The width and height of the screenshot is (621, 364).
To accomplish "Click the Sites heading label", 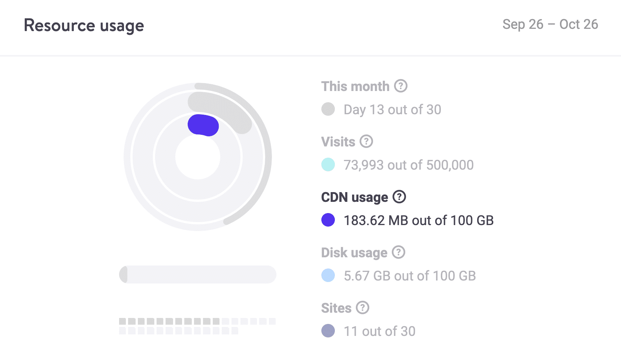I will point(336,308).
